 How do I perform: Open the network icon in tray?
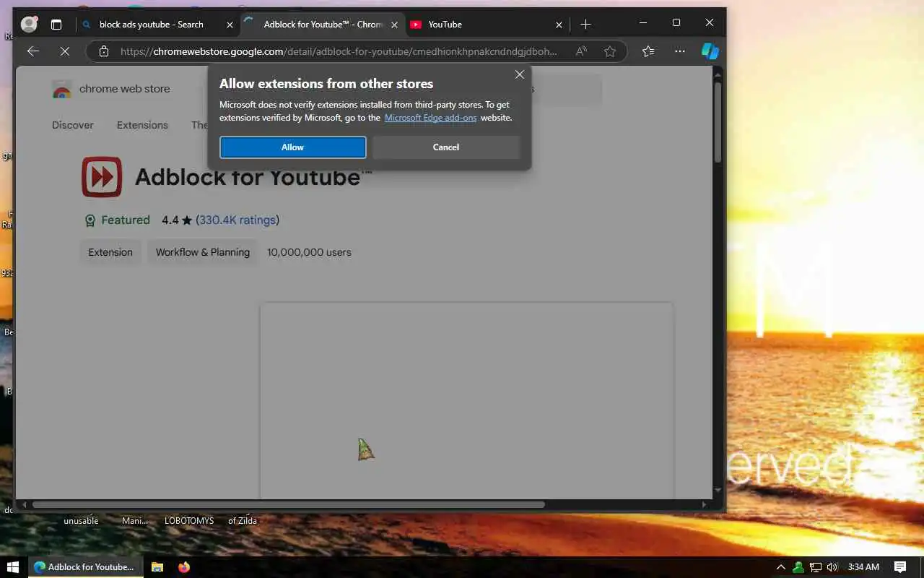pos(816,567)
